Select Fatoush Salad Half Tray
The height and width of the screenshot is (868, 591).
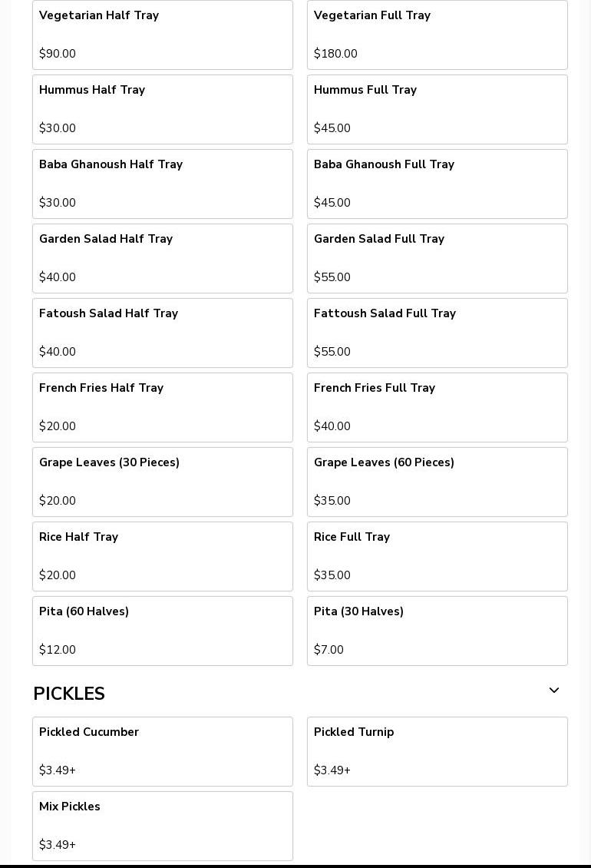(x=163, y=333)
